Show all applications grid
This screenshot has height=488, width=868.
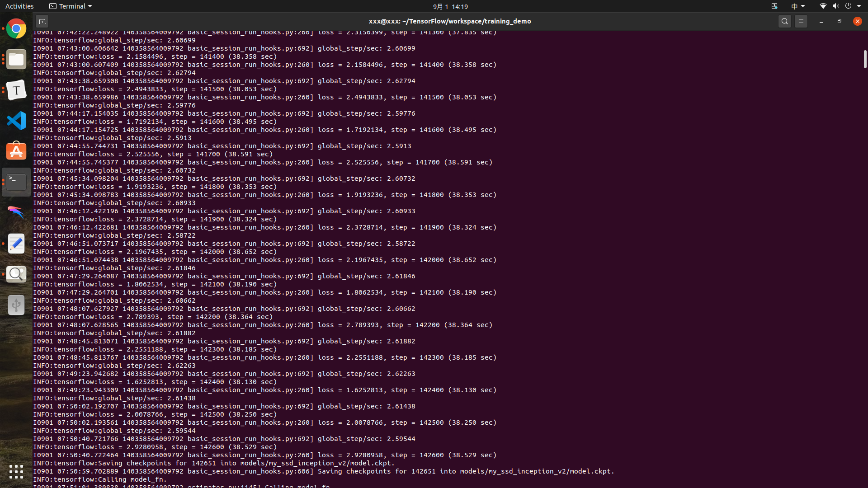[x=16, y=472]
